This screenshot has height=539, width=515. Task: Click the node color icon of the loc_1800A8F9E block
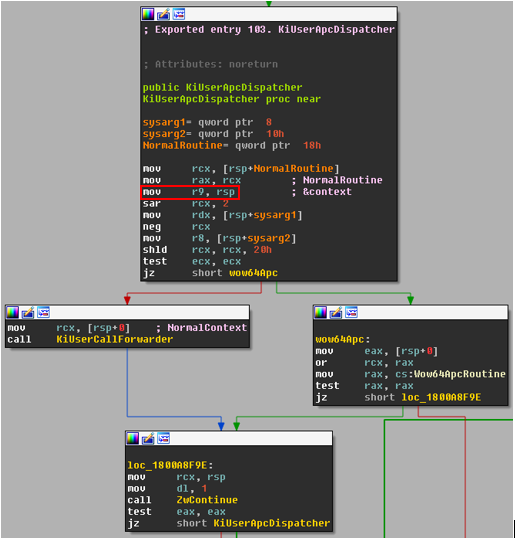133,438
